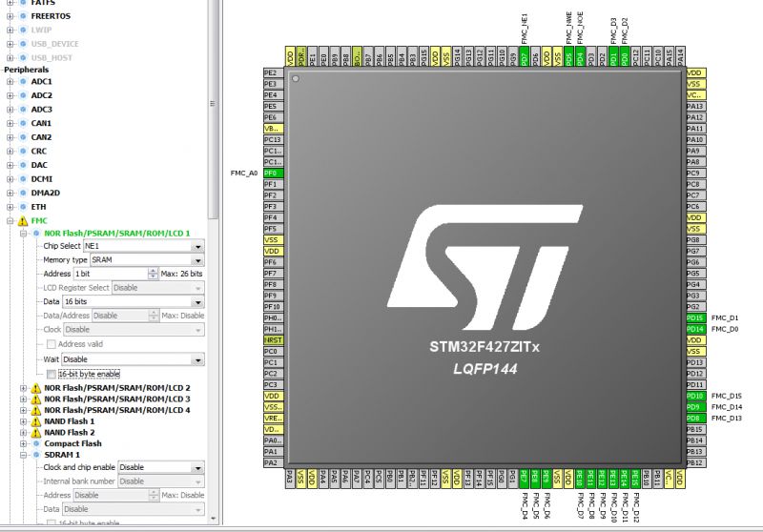This screenshot has width=763, height=532.
Task: Toggle the Address valid checkbox
Action: coord(52,344)
